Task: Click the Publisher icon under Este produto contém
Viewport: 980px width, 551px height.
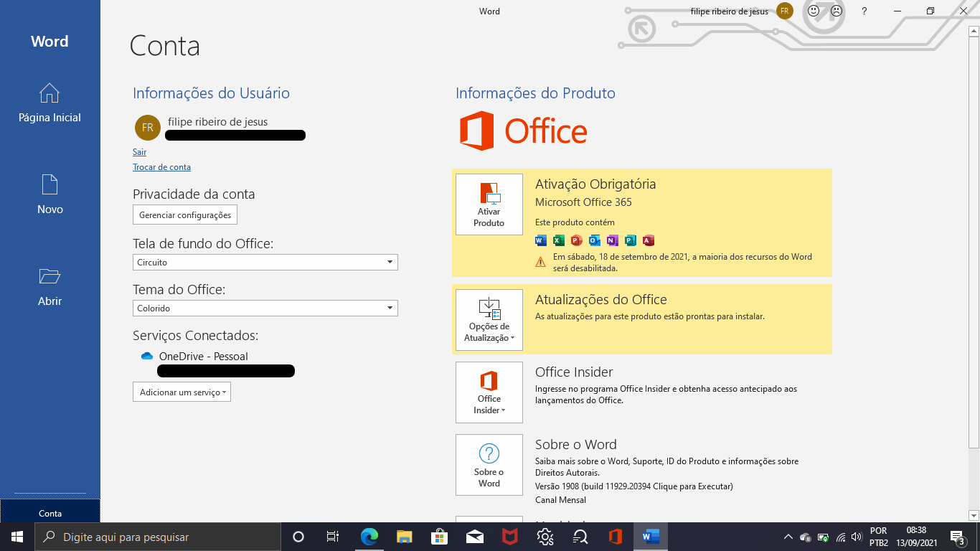Action: pos(630,240)
